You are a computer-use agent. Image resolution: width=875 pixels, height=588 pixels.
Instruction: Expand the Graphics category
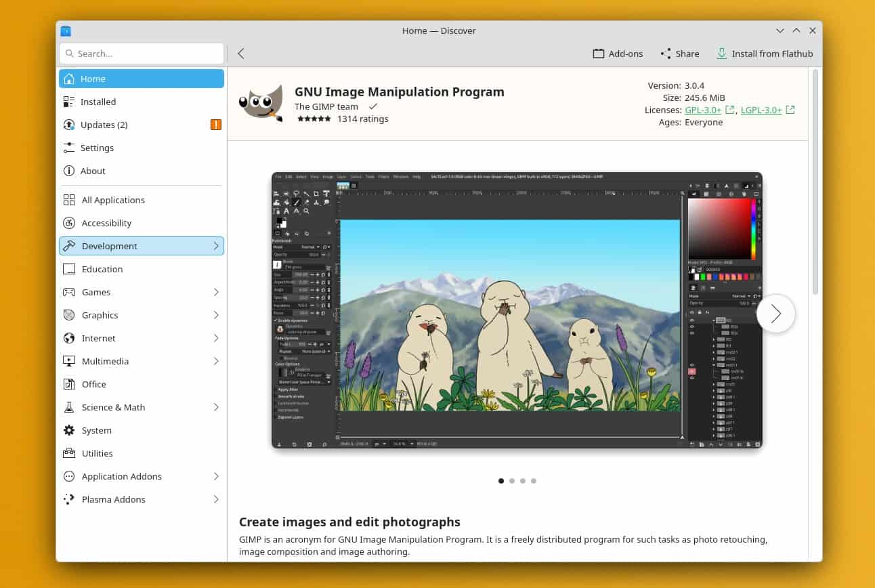[x=216, y=315]
